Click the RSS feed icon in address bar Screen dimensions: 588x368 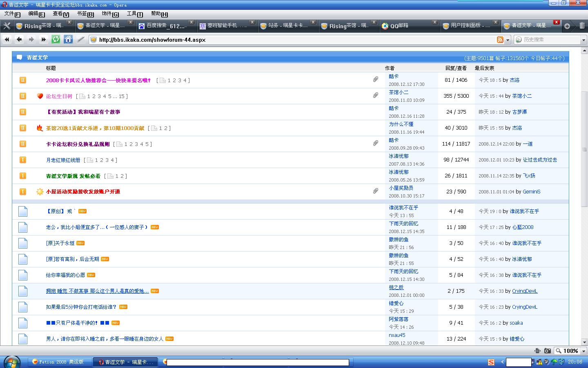(x=500, y=40)
